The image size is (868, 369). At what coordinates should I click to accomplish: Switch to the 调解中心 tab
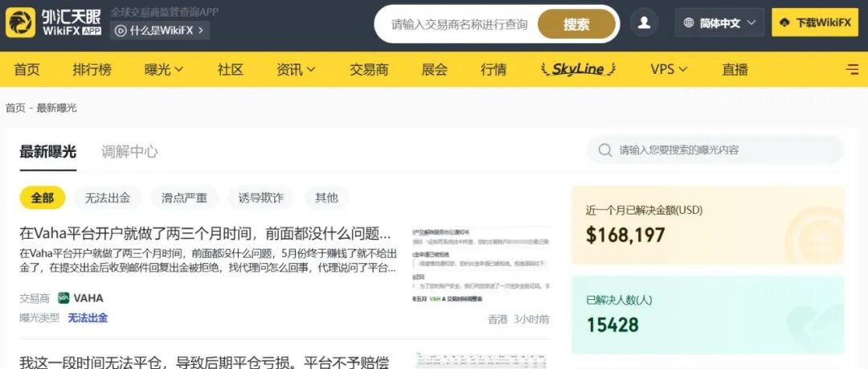click(129, 152)
